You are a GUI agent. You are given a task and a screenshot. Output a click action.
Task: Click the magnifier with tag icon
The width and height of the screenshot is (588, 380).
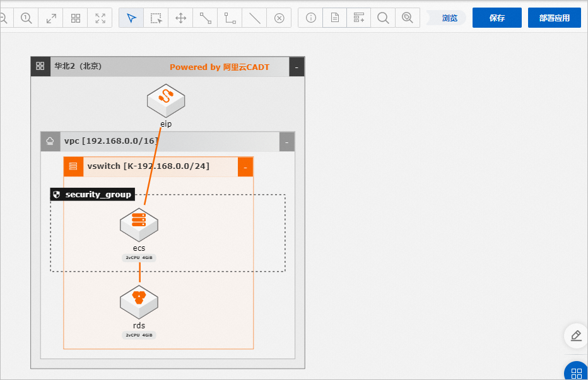pyautogui.click(x=408, y=18)
